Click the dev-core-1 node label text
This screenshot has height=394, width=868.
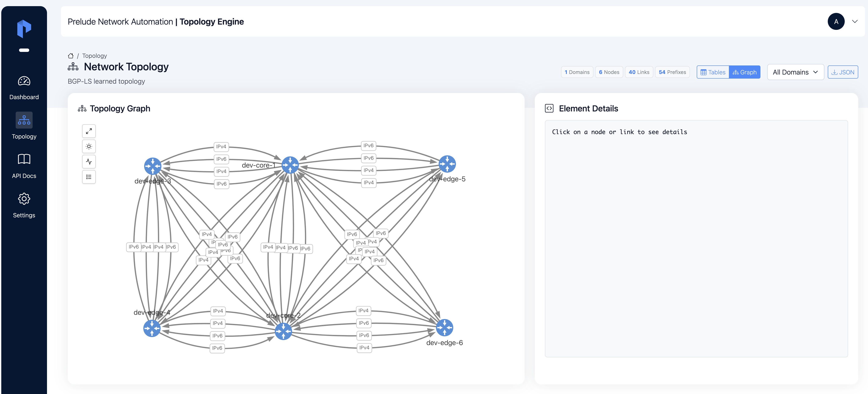coord(258,165)
